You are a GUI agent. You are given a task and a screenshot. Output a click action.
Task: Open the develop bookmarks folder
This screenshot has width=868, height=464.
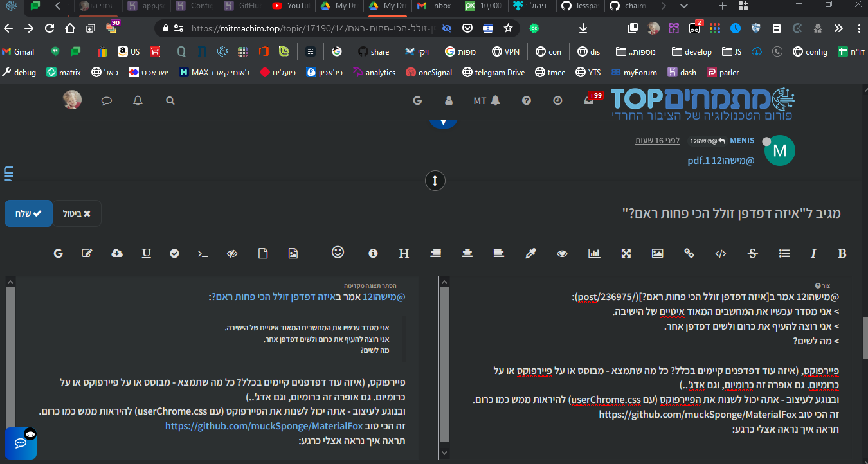point(692,52)
